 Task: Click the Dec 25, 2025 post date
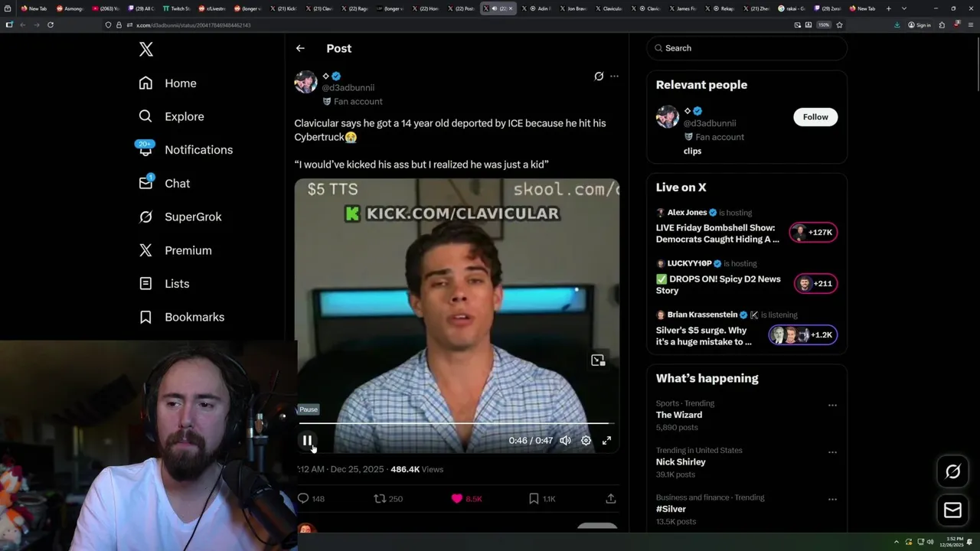pyautogui.click(x=358, y=469)
